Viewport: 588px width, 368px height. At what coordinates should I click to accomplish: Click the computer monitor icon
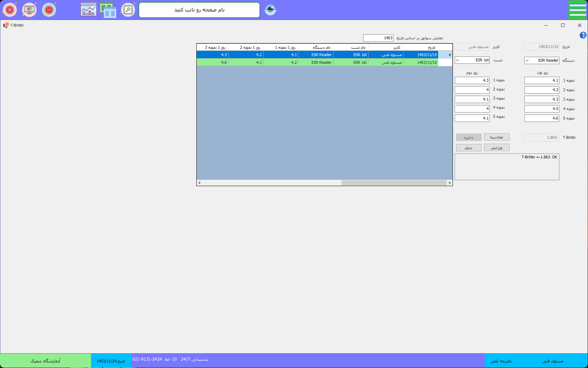point(29,10)
